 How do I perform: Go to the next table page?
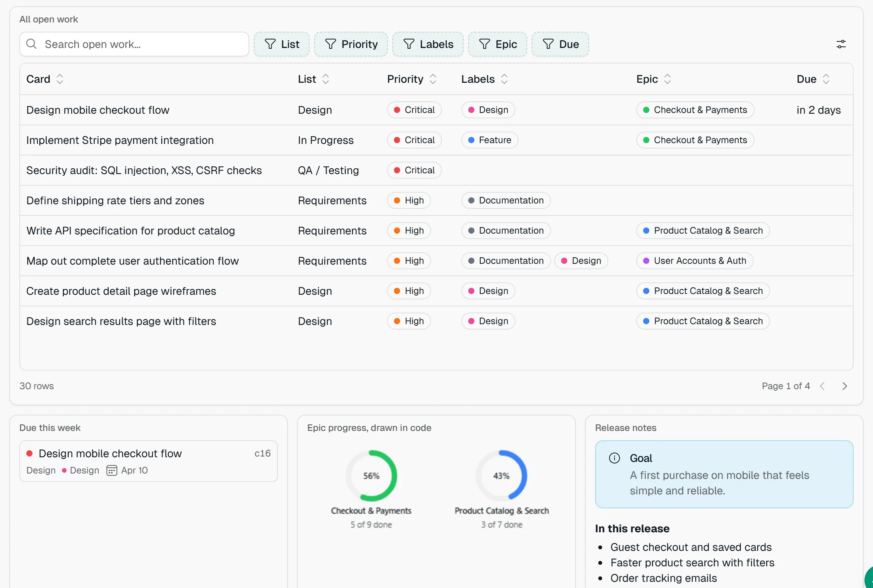point(845,386)
